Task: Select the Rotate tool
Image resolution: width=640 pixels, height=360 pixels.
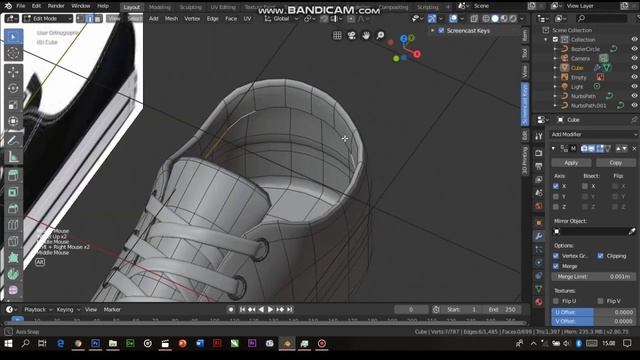Action: 13,89
